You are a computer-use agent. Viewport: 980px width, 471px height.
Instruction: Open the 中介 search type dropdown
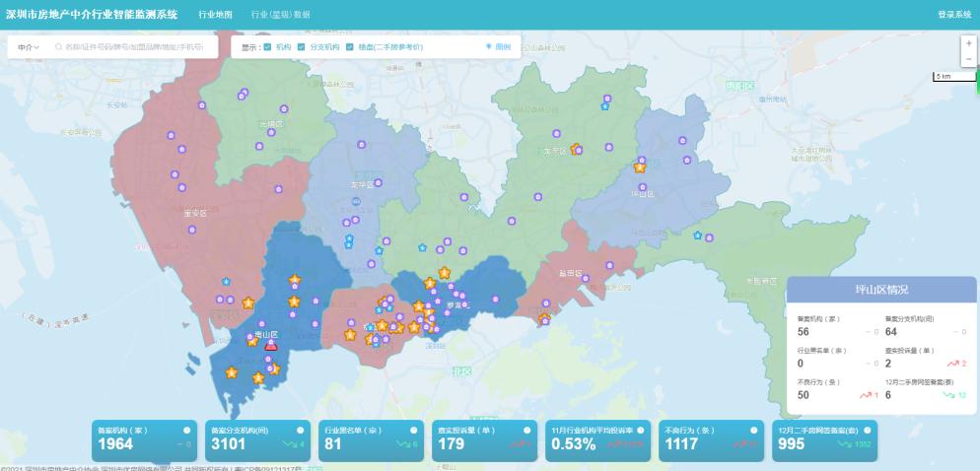[29, 47]
